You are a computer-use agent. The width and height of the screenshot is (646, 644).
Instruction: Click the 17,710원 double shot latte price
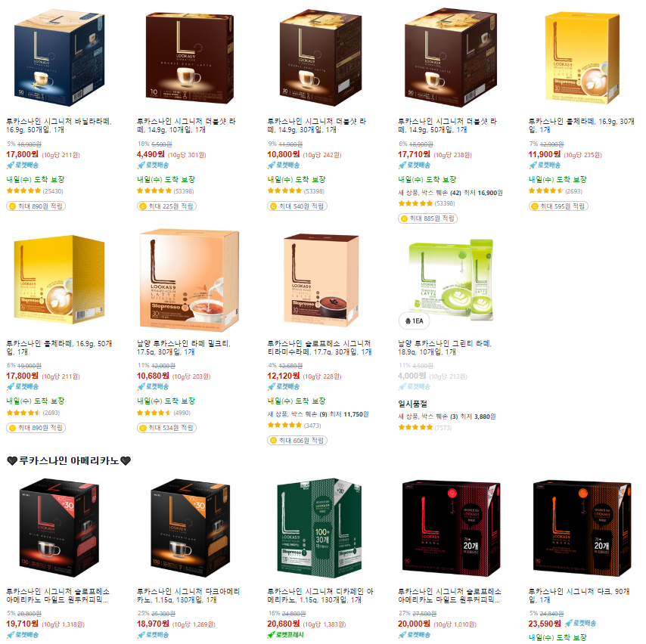pyautogui.click(x=414, y=154)
